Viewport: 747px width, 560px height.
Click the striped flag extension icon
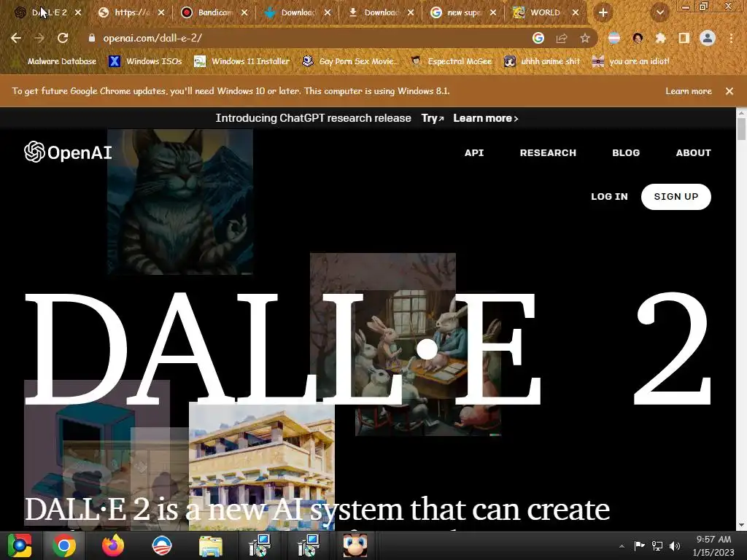coord(614,38)
